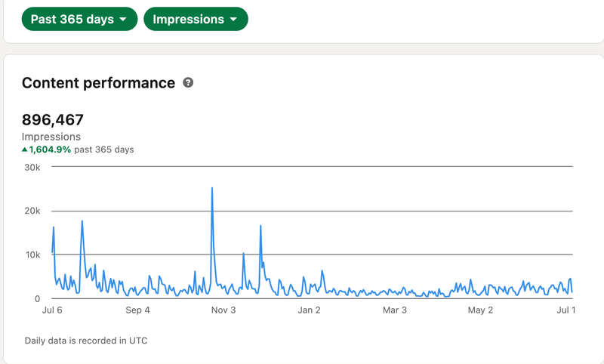The height and width of the screenshot is (364, 604).
Task: Open the Past 365 days dropdown
Action: tap(79, 19)
